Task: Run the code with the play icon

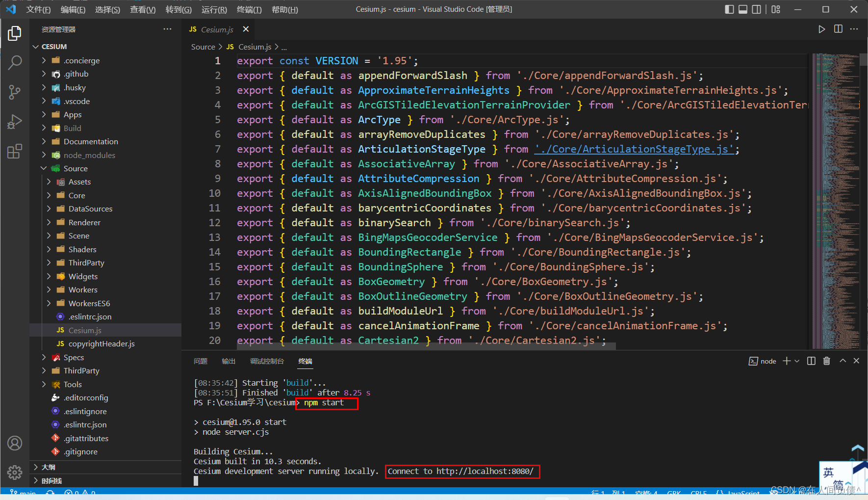Action: click(x=821, y=29)
